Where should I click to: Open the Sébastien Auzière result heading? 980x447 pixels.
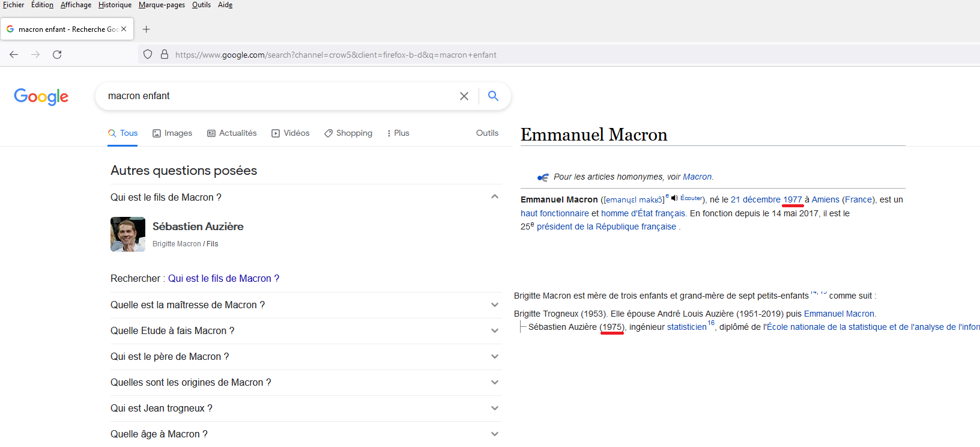[x=198, y=227]
